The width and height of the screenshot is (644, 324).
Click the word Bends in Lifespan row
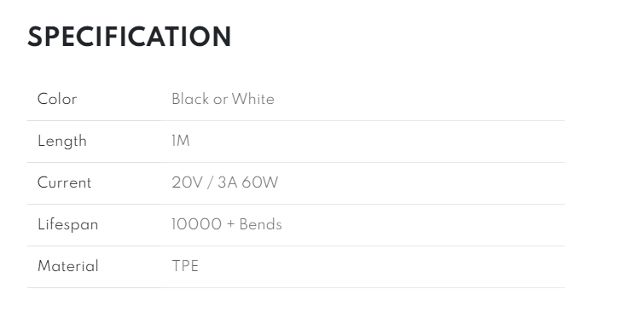point(261,224)
